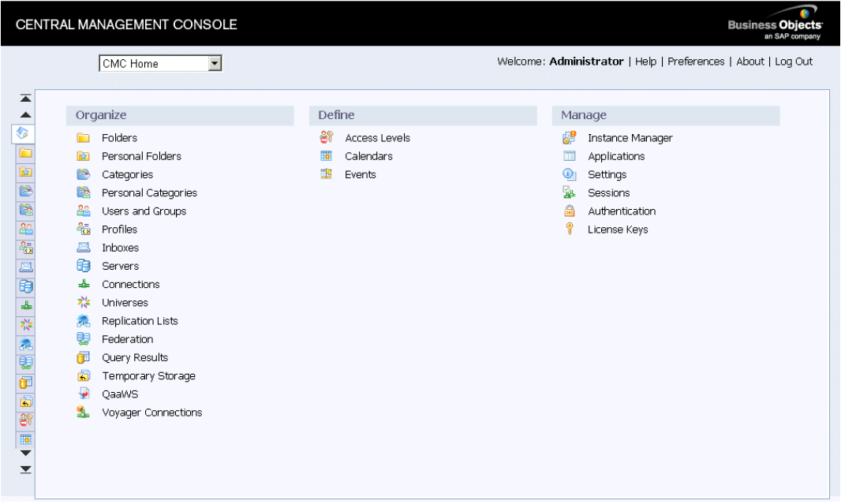Click the bottom double-arrow on the sidebar

click(25, 469)
